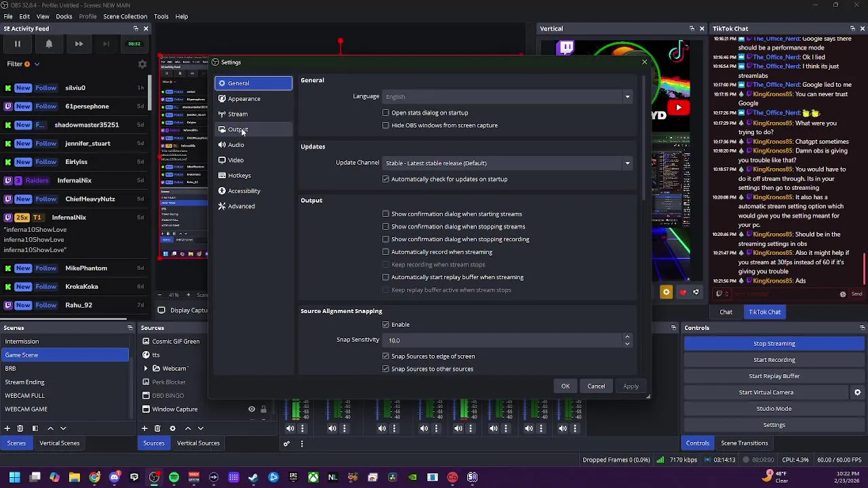Image resolution: width=868 pixels, height=488 pixels.
Task: Enable Open stats dialog on startup
Action: (386, 113)
